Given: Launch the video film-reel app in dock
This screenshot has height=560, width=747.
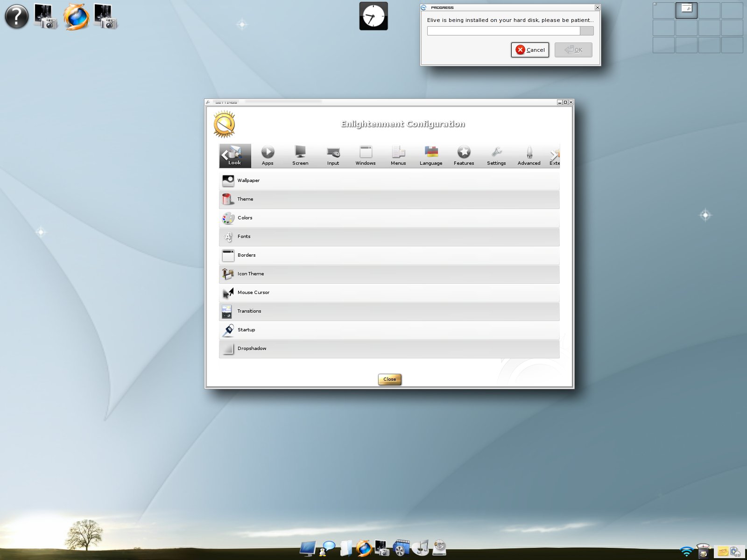Looking at the screenshot, I should [401, 548].
